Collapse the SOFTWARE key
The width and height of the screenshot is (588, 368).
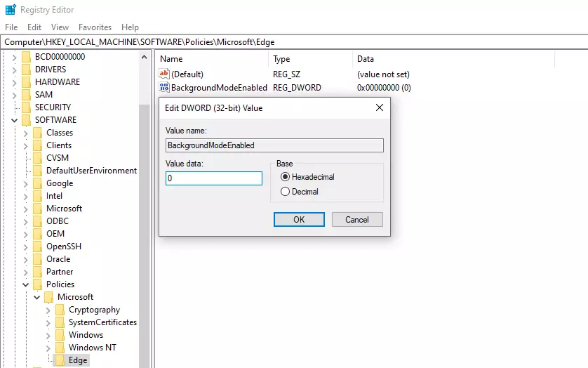coord(14,121)
